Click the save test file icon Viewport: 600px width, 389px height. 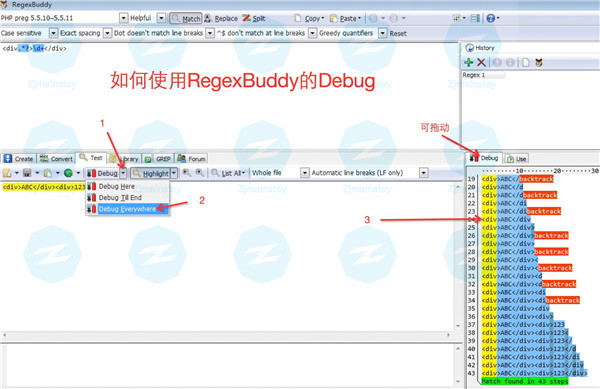click(27, 173)
